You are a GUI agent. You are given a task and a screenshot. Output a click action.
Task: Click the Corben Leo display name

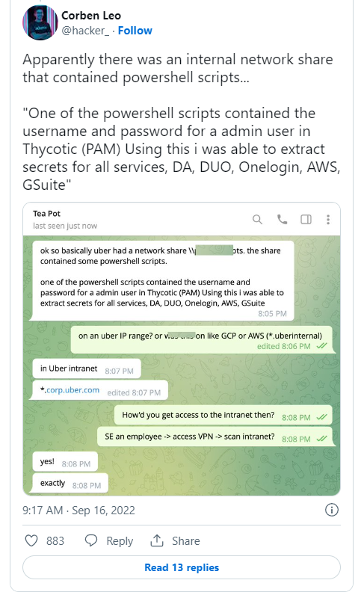pyautogui.click(x=91, y=16)
